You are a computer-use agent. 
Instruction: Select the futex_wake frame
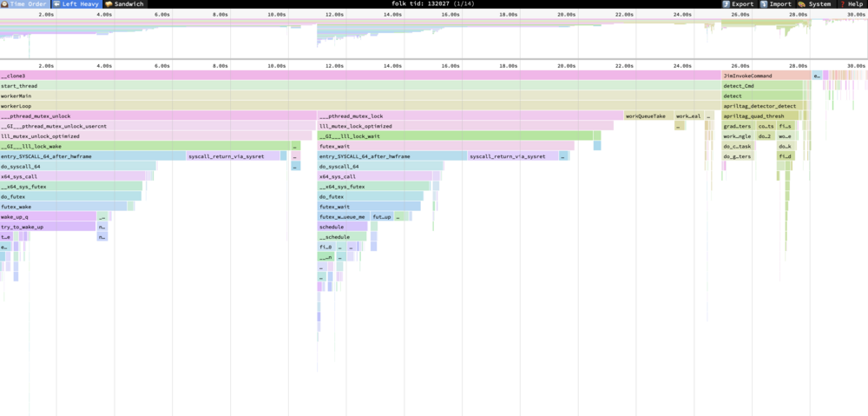tap(63, 207)
